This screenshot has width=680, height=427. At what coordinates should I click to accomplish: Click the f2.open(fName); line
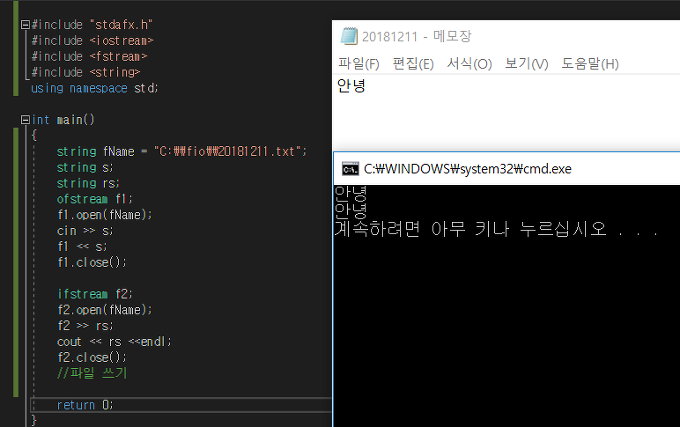tap(105, 310)
